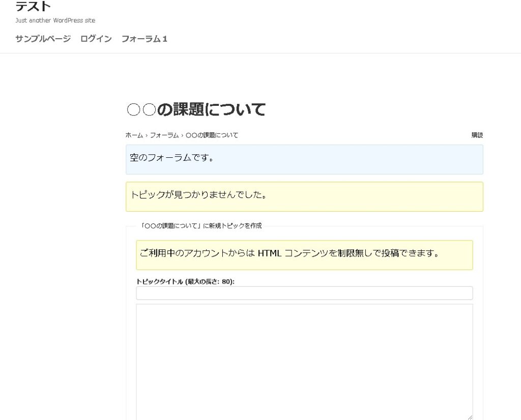
Task: Click breadcrumb separator after ホーム
Action: coord(147,135)
